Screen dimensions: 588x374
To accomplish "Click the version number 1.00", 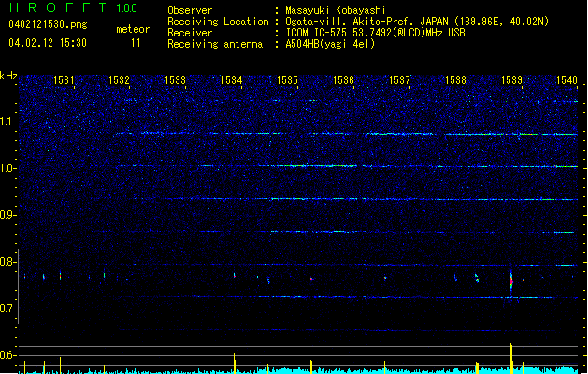I will click(127, 8).
